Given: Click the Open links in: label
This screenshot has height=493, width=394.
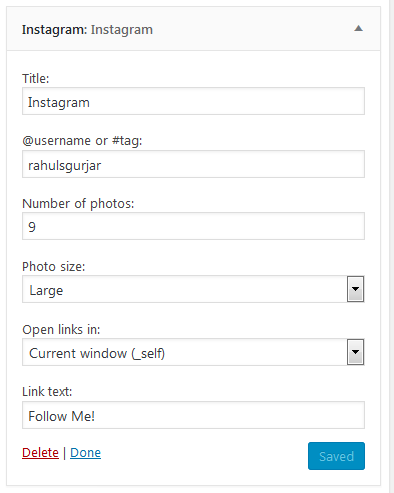Looking at the screenshot, I should [x=61, y=330].
